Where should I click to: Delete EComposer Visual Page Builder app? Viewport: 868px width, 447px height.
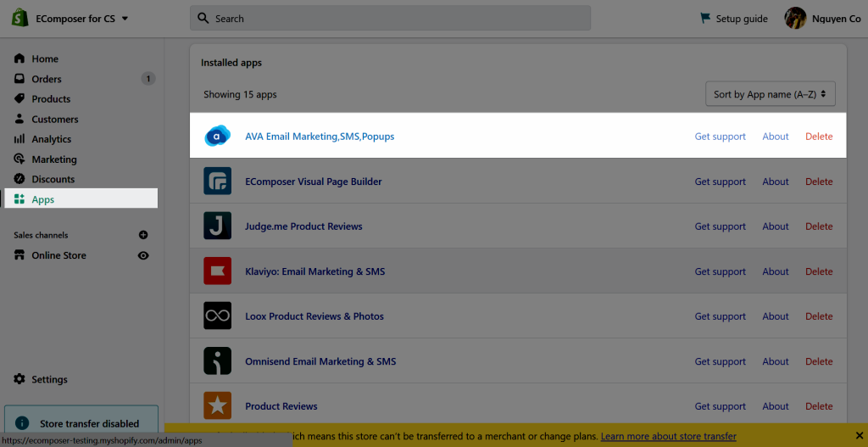tap(819, 182)
